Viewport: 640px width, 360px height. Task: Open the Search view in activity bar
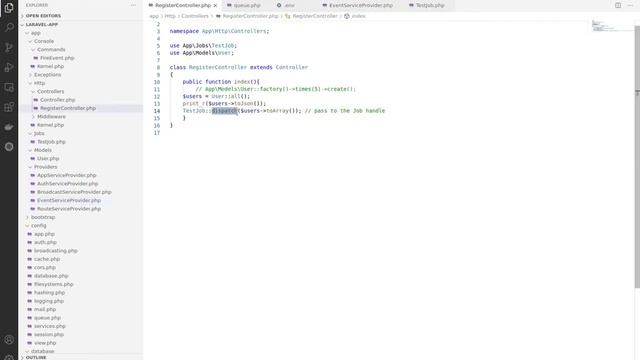(9, 27)
